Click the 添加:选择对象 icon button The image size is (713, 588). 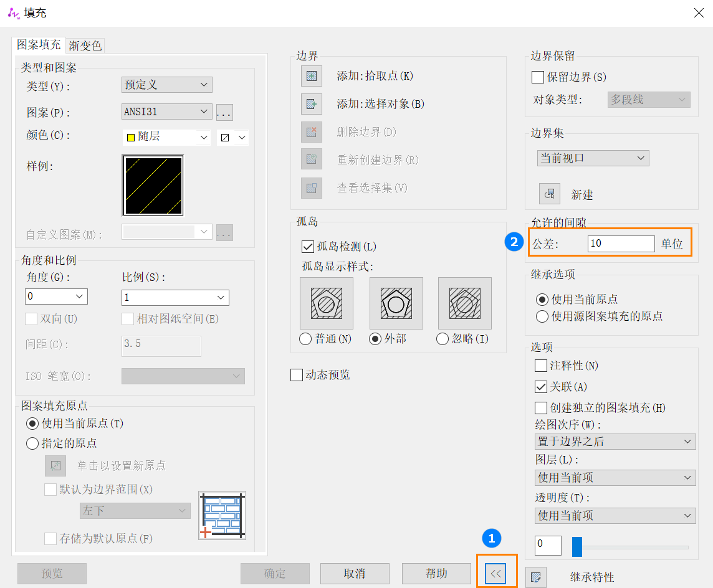[312, 103]
